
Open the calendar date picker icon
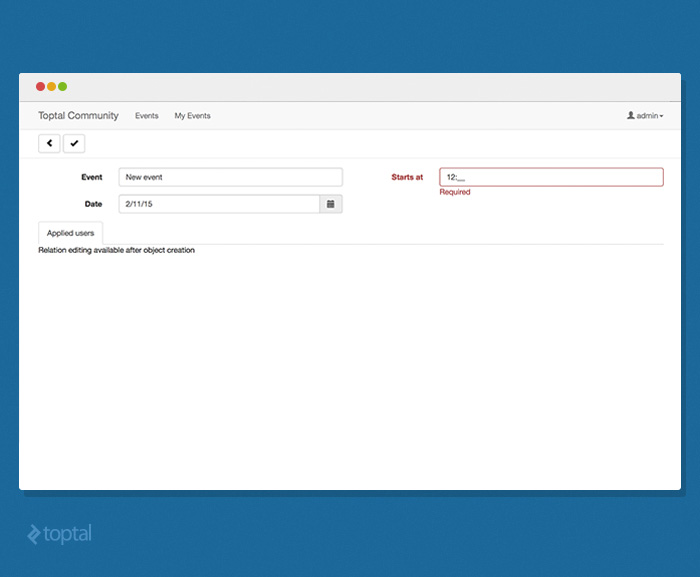(331, 204)
